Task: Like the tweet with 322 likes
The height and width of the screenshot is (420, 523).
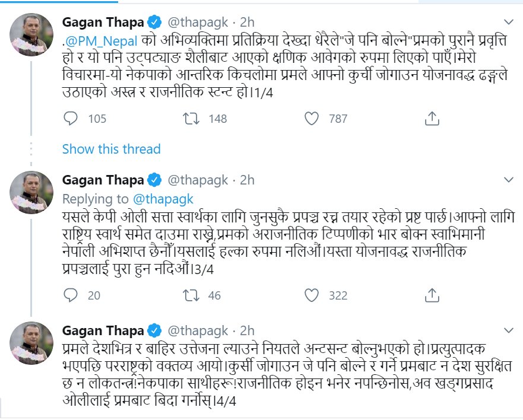Action: coord(312,295)
